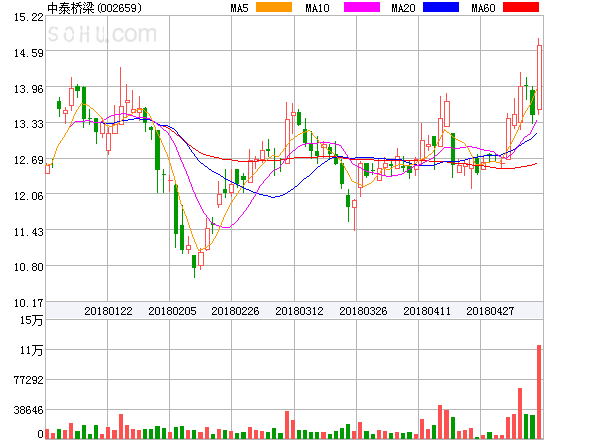Screen dimensions: 600x440
Task: Click the last tall red candlestick near 14.59
Action: pyautogui.click(x=539, y=77)
